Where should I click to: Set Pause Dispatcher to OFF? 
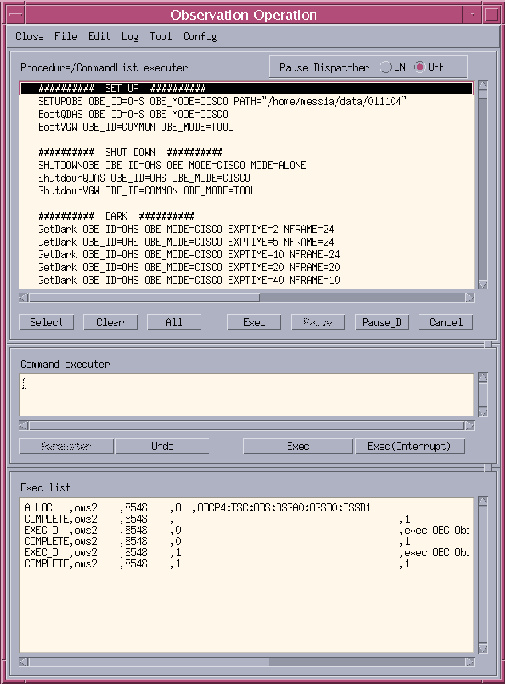coord(419,67)
